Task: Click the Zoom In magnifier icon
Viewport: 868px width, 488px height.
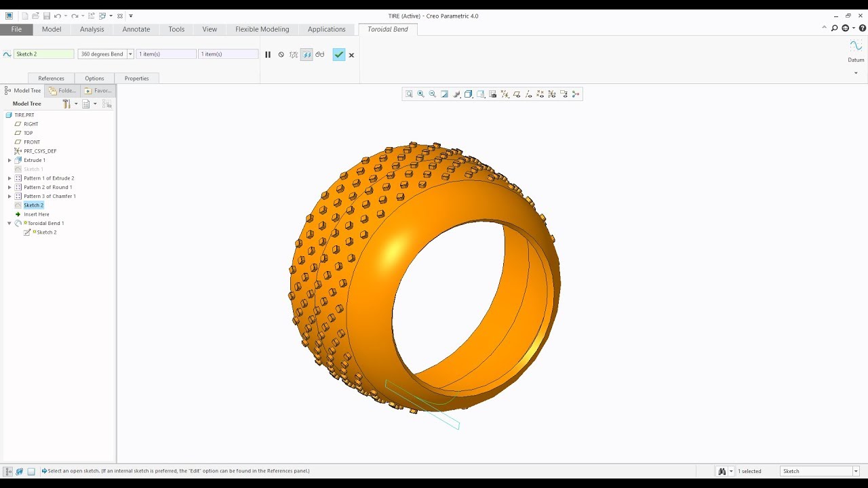Action: [x=420, y=94]
